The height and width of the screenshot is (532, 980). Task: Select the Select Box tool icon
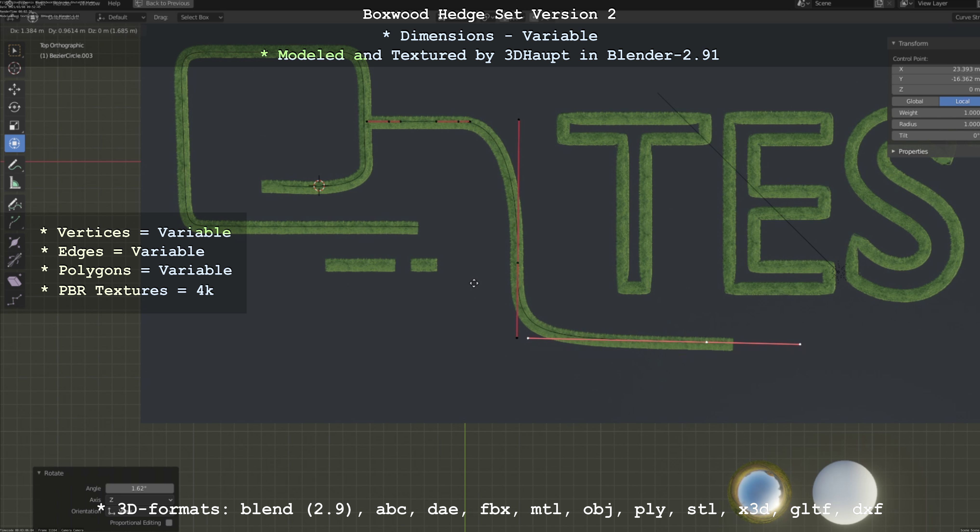pos(14,51)
